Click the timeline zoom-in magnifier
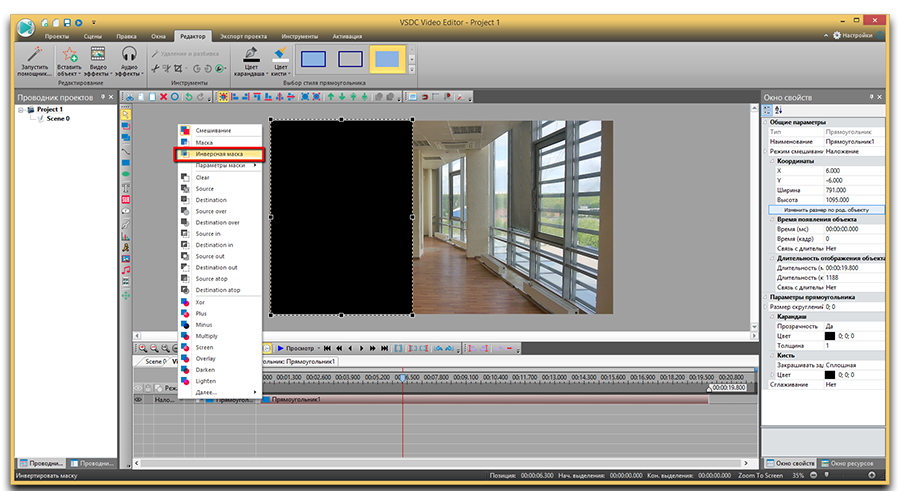This screenshot has width=900, height=491. tap(143, 349)
